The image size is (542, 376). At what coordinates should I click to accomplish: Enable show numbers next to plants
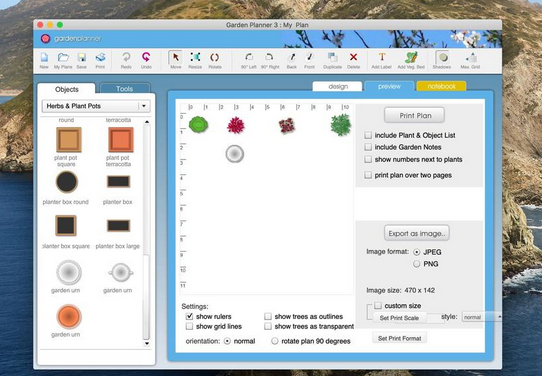pos(368,159)
